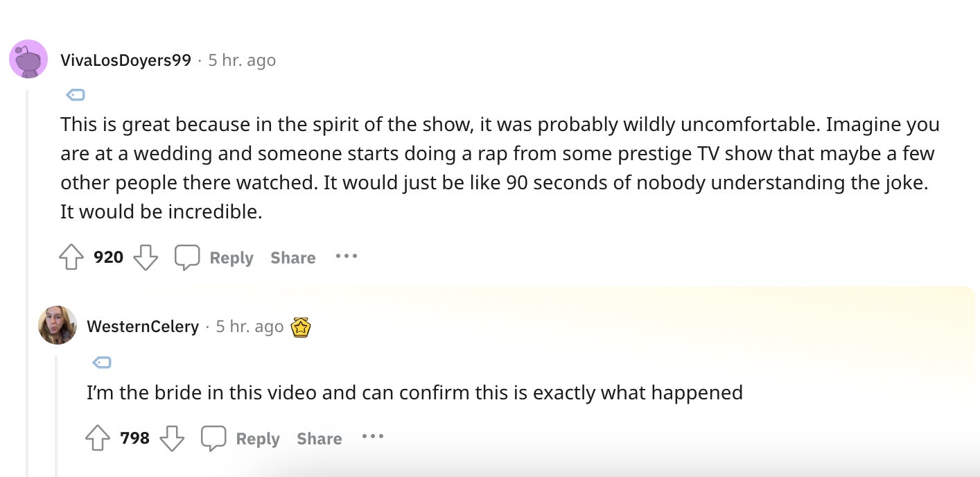Open WesternCelery's profile photo avatar

(58, 325)
